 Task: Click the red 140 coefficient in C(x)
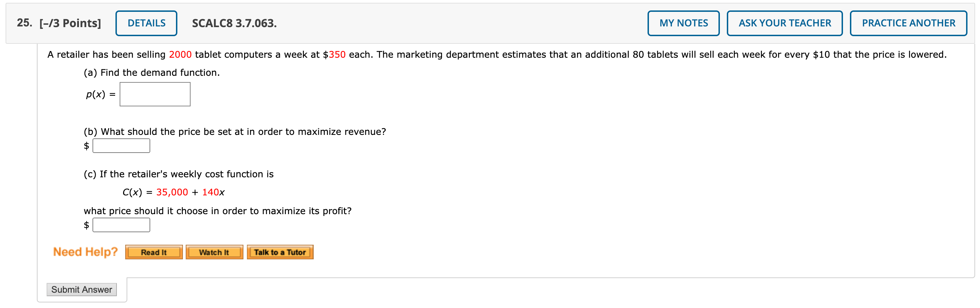(210, 192)
